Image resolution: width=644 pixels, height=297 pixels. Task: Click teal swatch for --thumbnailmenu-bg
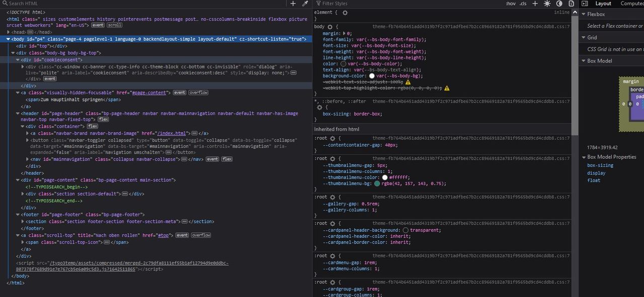tap(377, 184)
